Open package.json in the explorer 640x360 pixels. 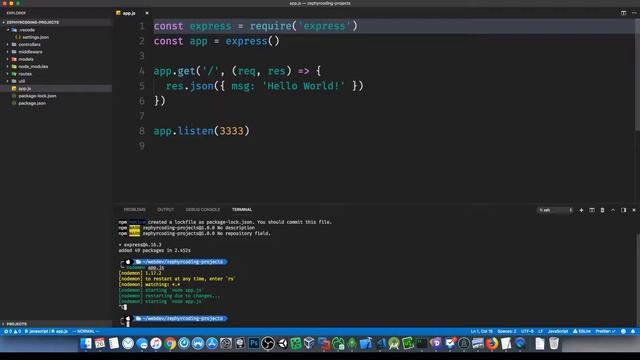click(x=56, y=103)
